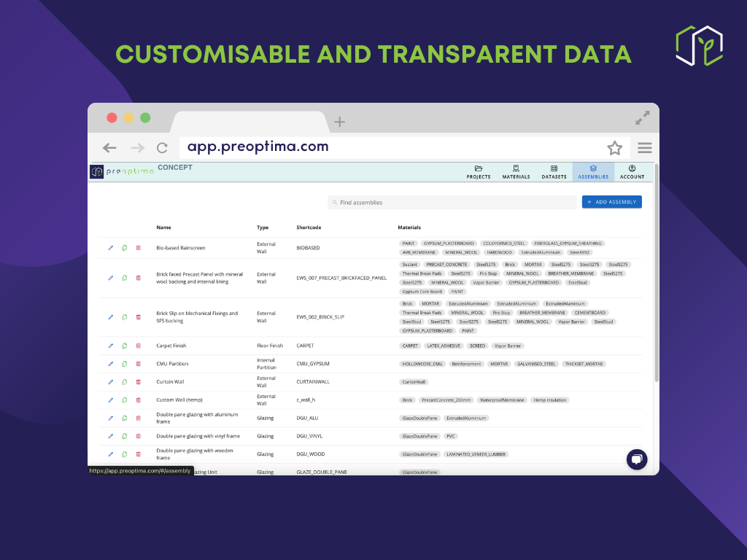Switch to the Materials tab
This screenshot has width=747, height=560.
[x=516, y=172]
